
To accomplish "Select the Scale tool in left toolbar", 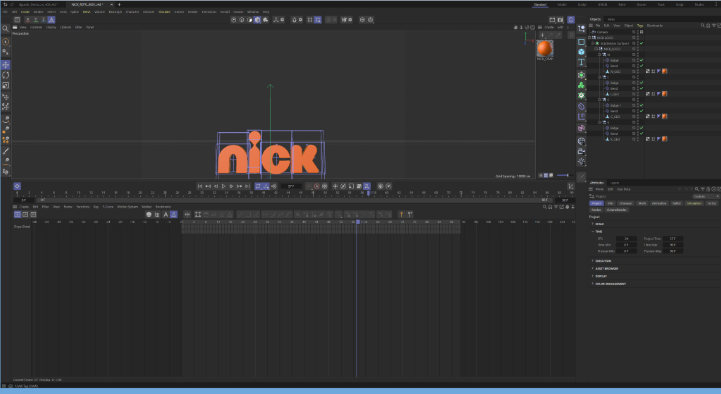I will [6, 86].
